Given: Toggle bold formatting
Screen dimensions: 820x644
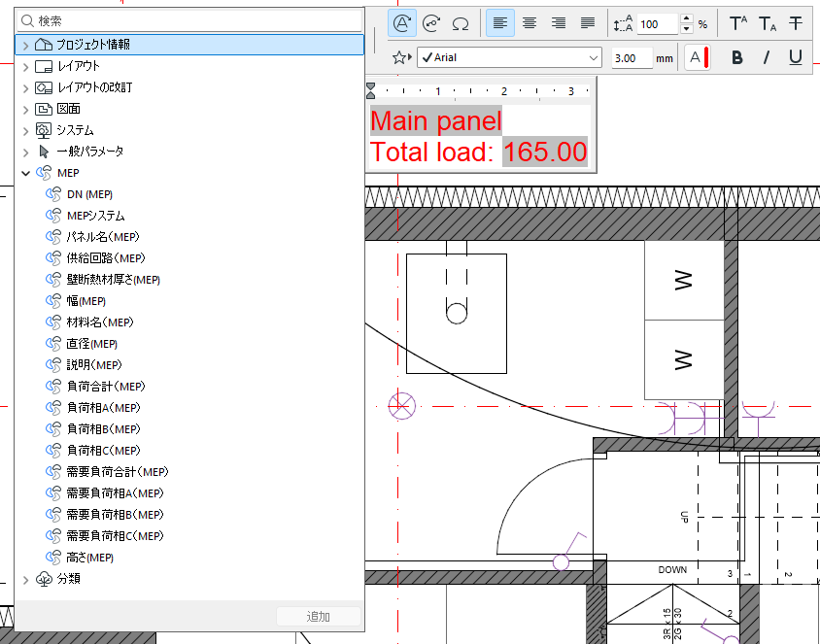Looking at the screenshot, I should click(737, 57).
